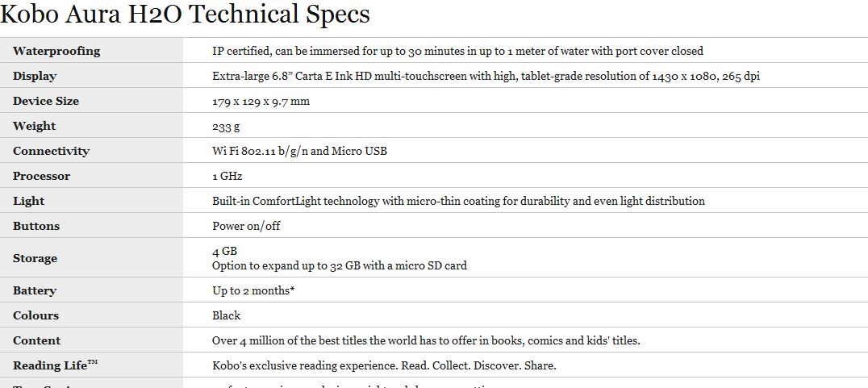Click the Light row label
Screen dimensions: 868x388
pyautogui.click(x=28, y=201)
